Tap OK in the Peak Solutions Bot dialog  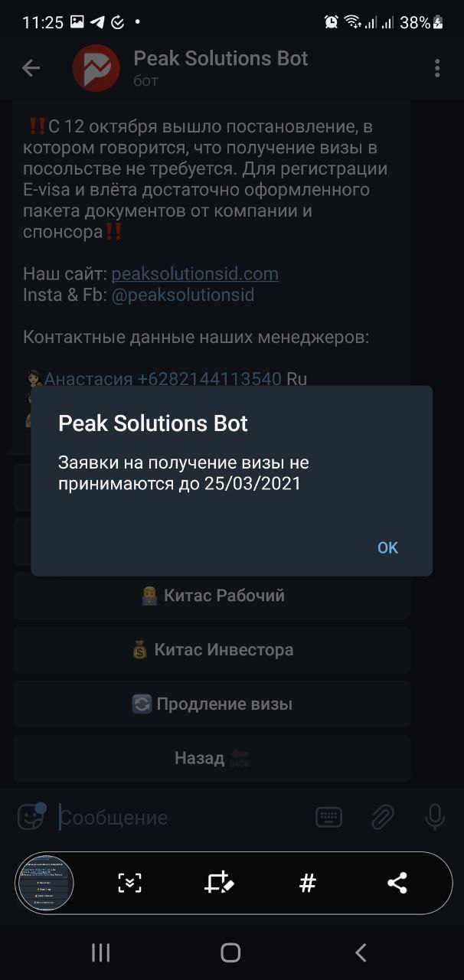click(x=387, y=547)
